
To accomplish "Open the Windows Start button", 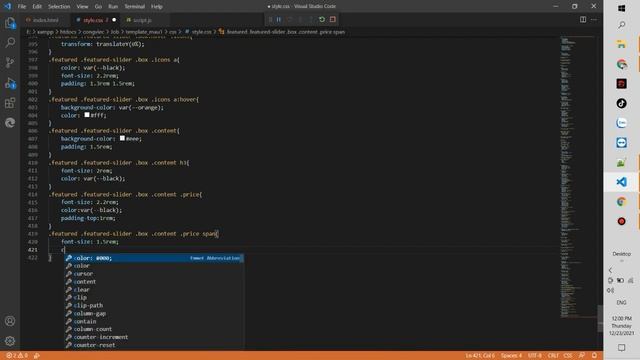I will tap(622, 8).
